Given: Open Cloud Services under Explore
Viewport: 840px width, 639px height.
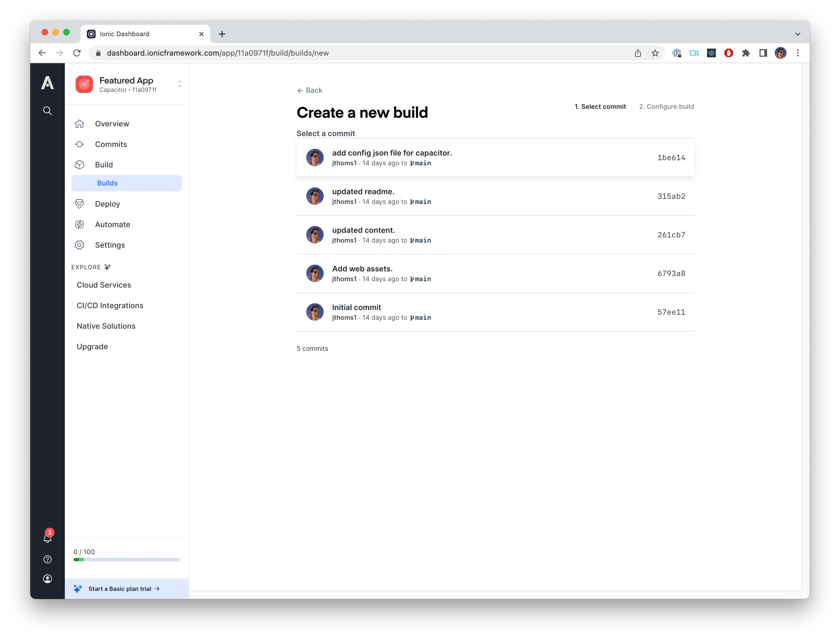Looking at the screenshot, I should click(x=104, y=285).
